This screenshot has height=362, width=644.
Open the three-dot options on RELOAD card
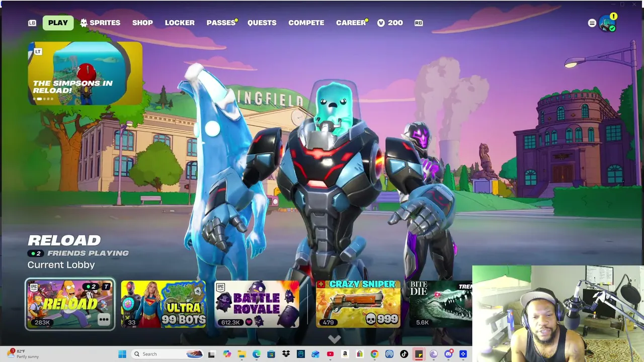[x=104, y=319]
